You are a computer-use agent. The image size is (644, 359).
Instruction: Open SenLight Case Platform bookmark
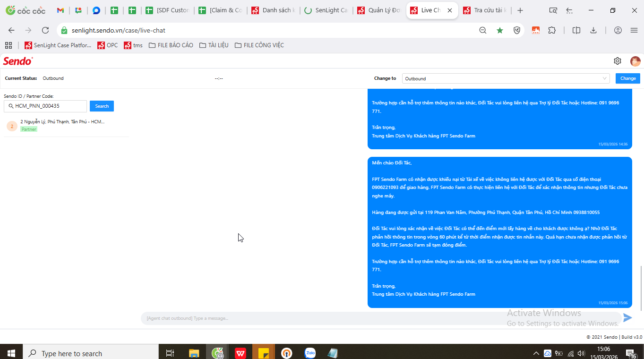(x=58, y=45)
